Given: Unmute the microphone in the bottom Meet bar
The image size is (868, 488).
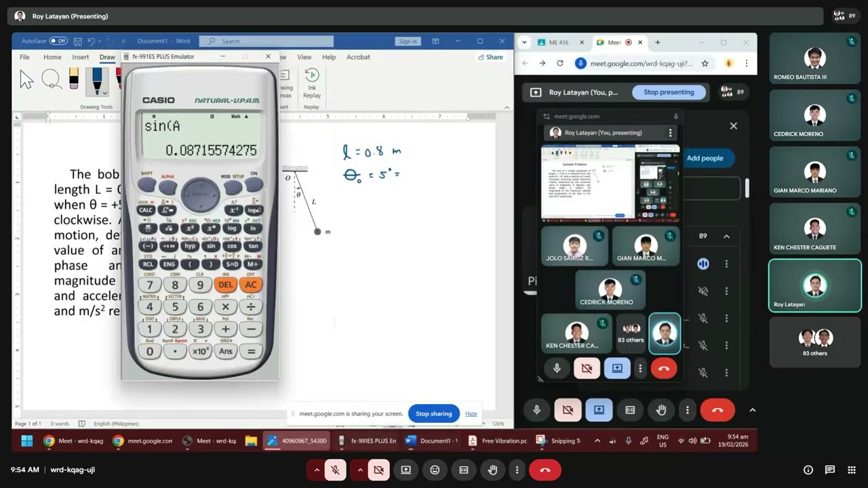Looking at the screenshot, I should (x=335, y=470).
